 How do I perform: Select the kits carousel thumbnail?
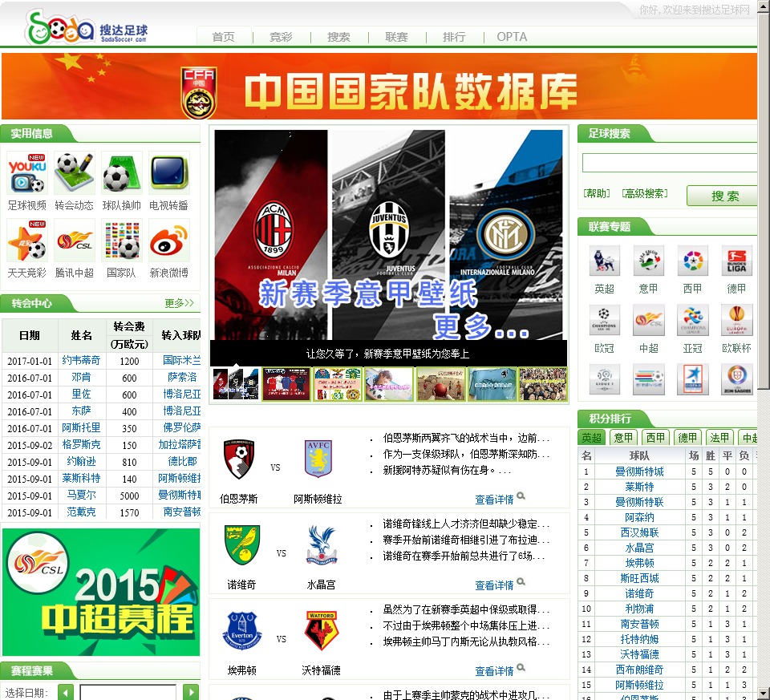coord(286,384)
